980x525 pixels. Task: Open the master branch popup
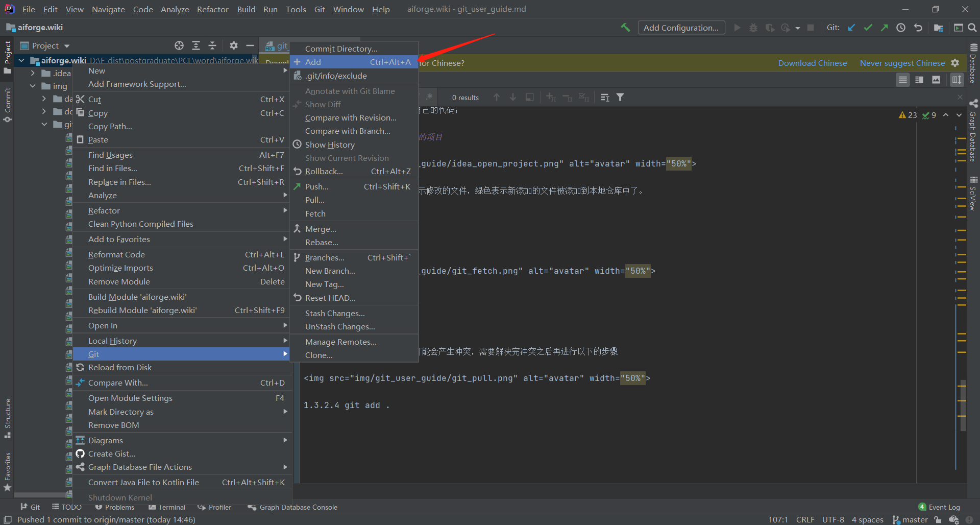click(x=910, y=519)
